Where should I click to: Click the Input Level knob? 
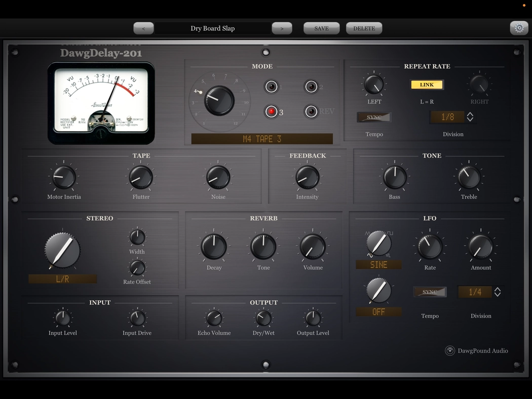coord(63,318)
